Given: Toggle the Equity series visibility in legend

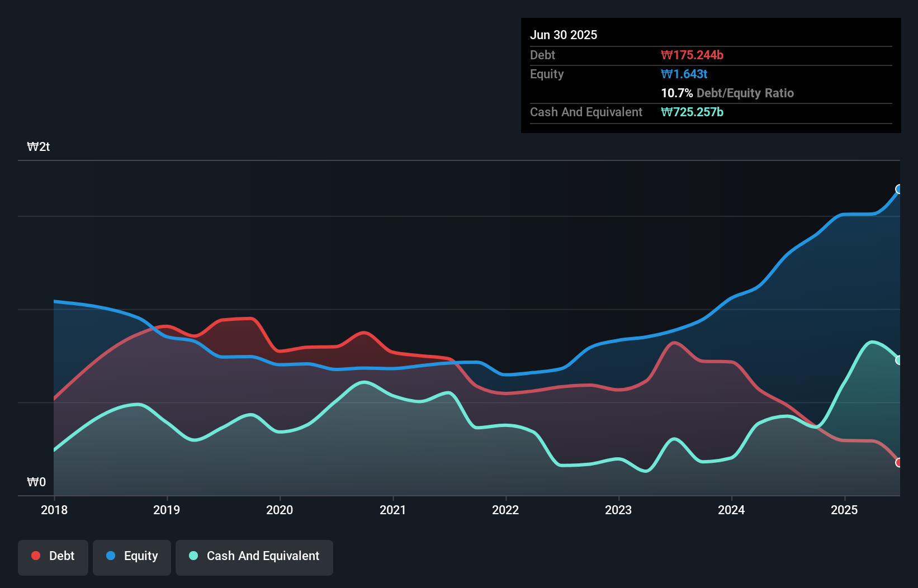Looking at the screenshot, I should coord(131,556).
